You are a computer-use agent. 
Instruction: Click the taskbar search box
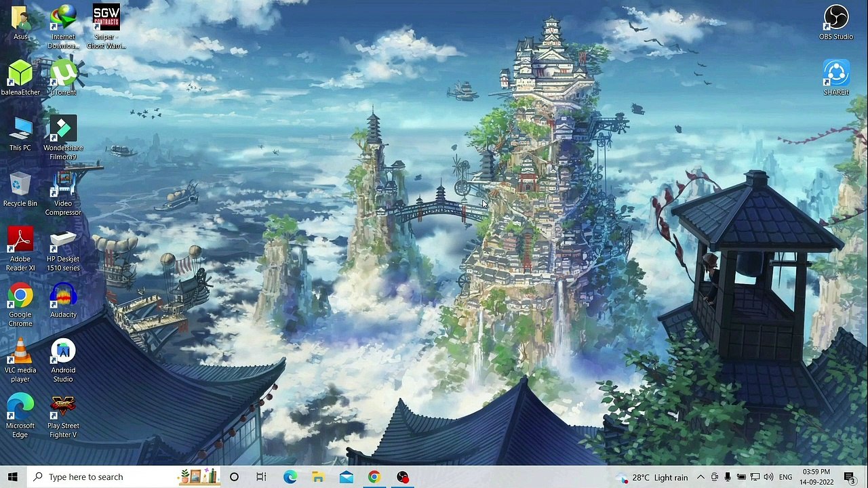[124, 477]
